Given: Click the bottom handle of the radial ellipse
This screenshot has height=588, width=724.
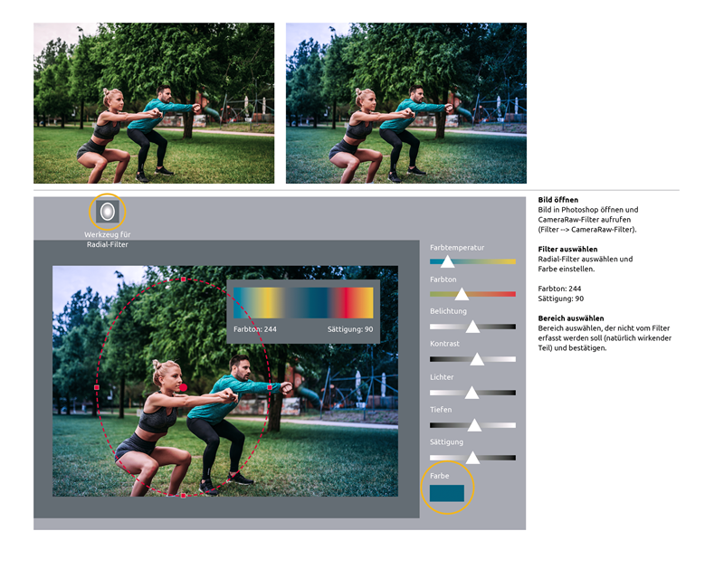Looking at the screenshot, I should (x=183, y=495).
